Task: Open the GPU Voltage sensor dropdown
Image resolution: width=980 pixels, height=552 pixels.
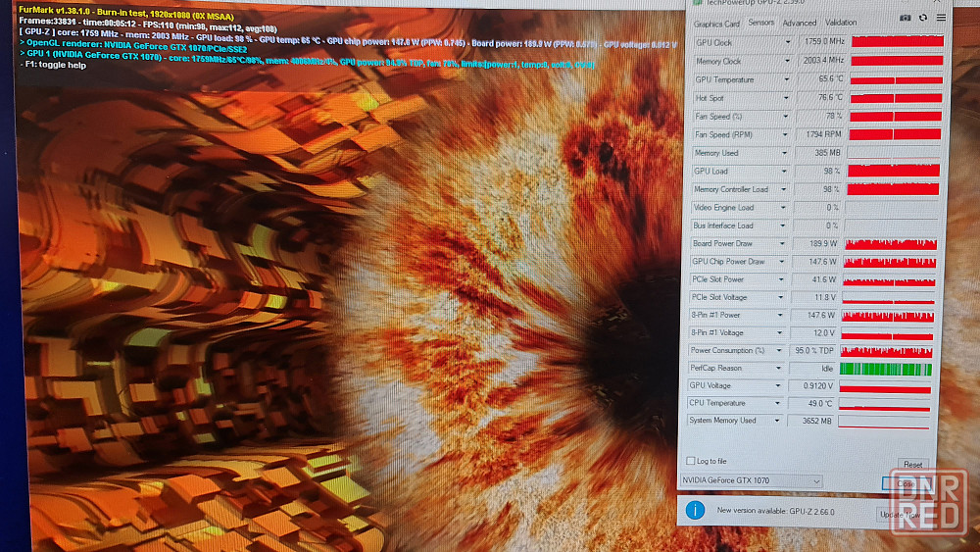Action: click(777, 385)
